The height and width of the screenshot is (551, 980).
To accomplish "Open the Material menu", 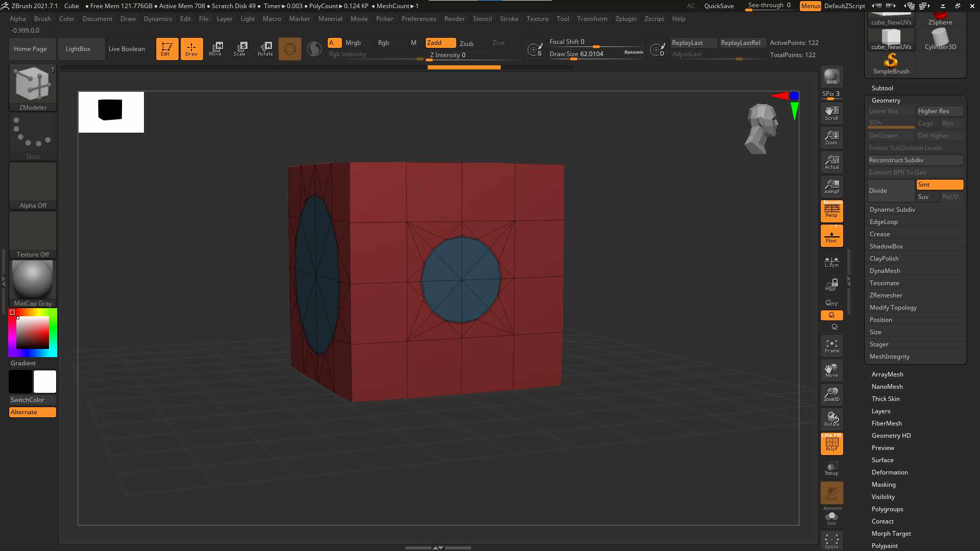I will point(330,19).
